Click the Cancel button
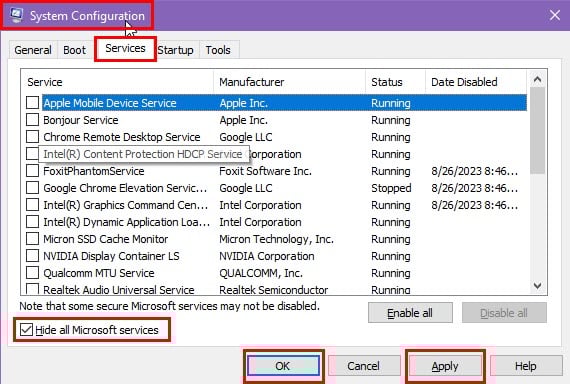 364,366
